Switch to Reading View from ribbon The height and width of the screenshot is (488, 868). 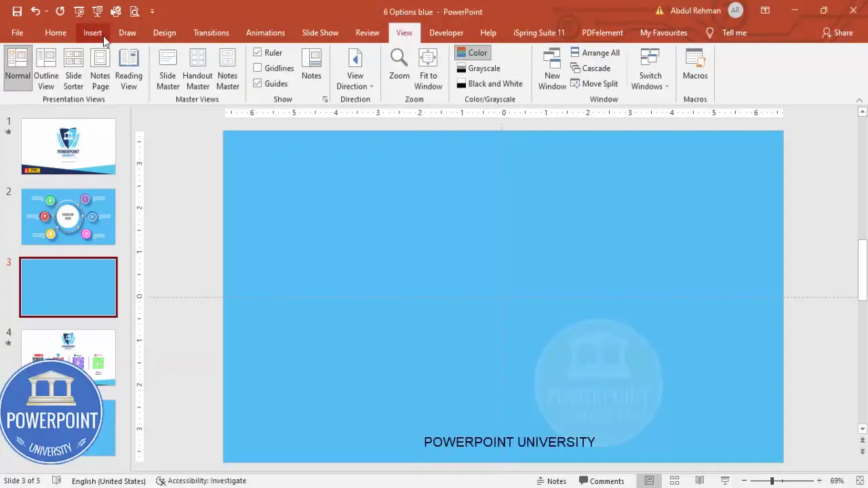(129, 68)
